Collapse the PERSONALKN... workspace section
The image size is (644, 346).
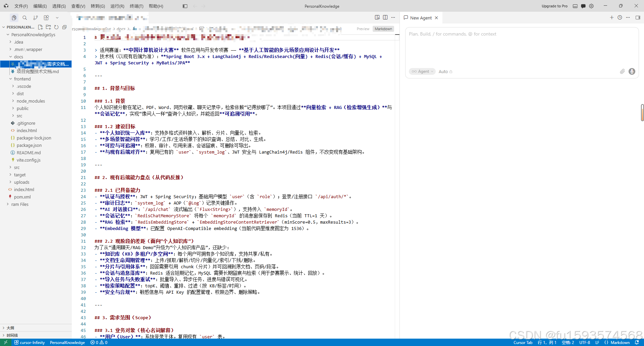point(18,27)
